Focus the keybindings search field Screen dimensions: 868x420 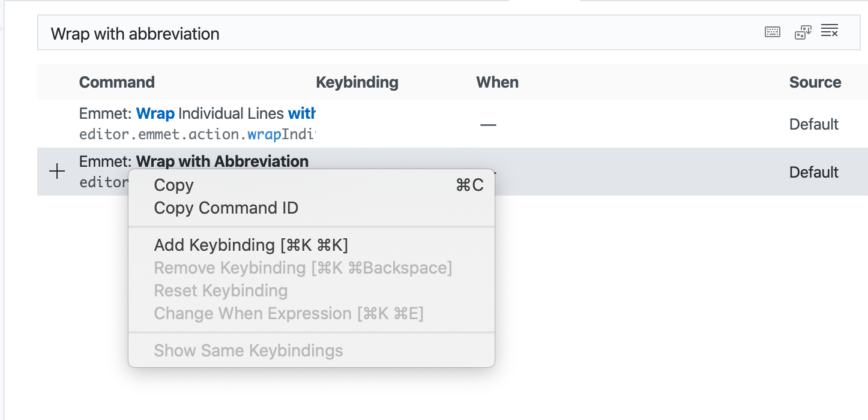pos(360,34)
